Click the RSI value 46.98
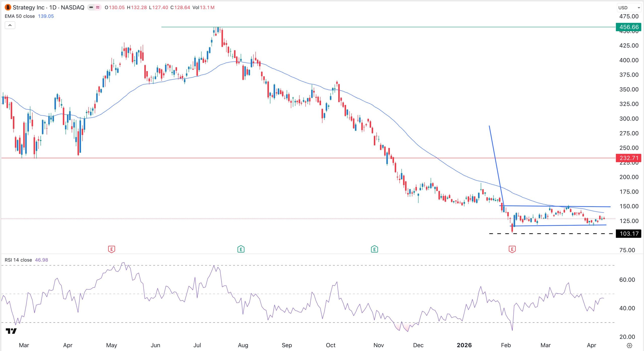Image resolution: width=644 pixels, height=351 pixels. 42,260
